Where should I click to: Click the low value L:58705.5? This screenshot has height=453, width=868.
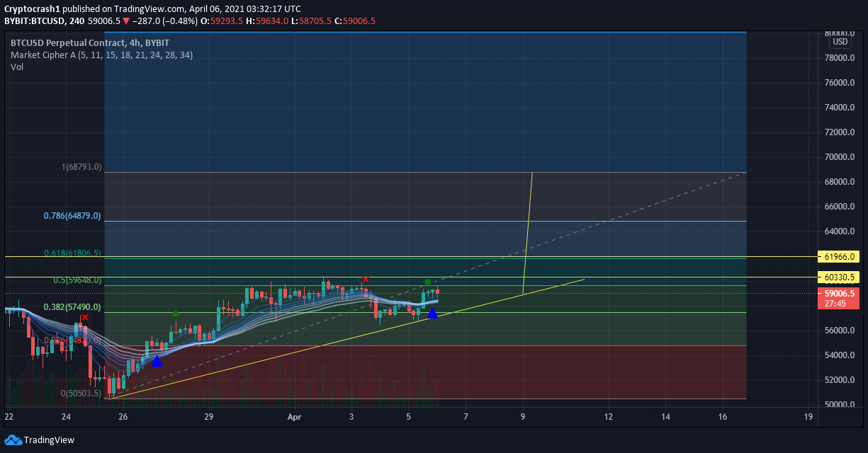pyautogui.click(x=311, y=21)
